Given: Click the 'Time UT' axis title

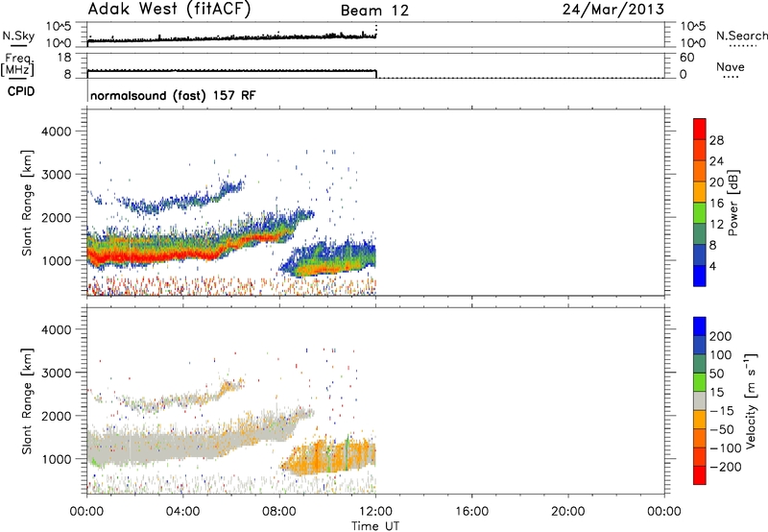Looking at the screenshot, I should click(x=375, y=525).
